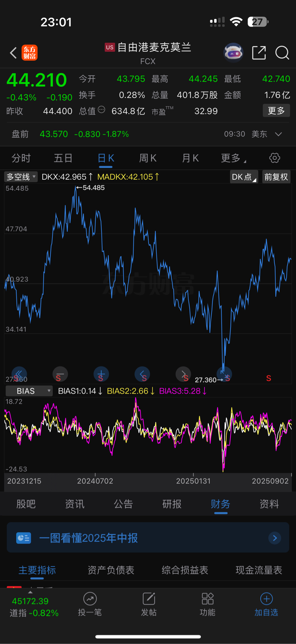Tap the 总值 info smiley icon
Viewport: 296px width, 644px height.
pos(101,110)
